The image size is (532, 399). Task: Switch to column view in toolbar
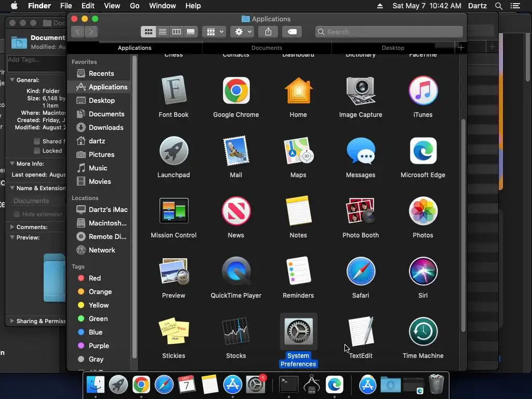(x=177, y=32)
